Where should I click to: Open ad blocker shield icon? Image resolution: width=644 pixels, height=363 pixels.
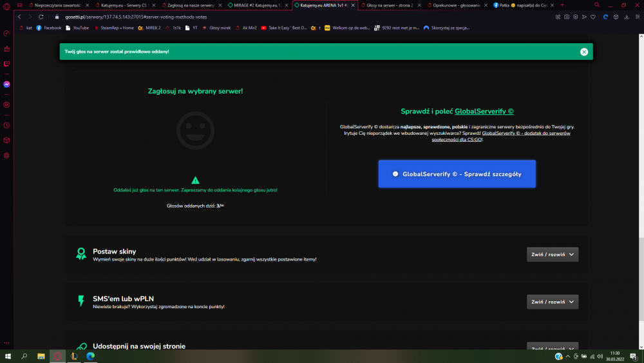tap(575, 17)
